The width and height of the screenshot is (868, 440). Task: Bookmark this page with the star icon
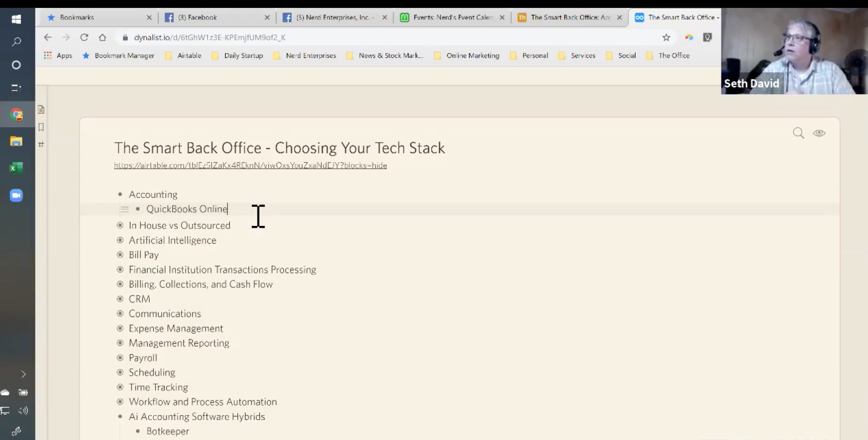(666, 37)
